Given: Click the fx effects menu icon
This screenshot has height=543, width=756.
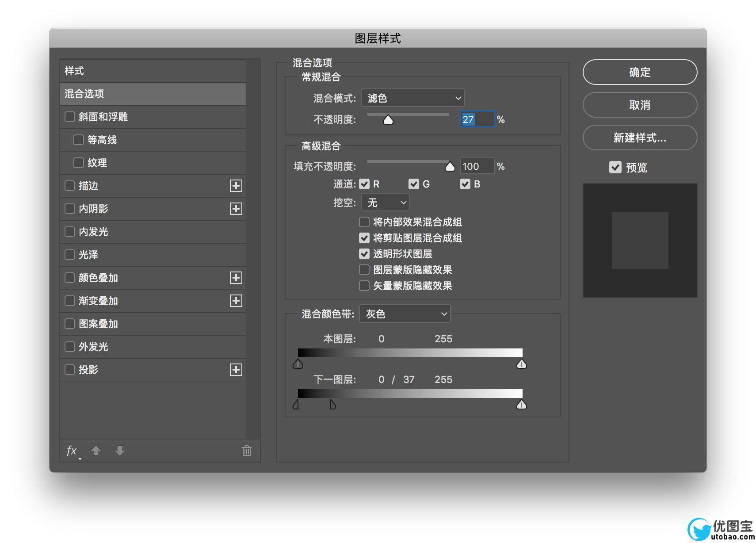Looking at the screenshot, I should (x=72, y=451).
